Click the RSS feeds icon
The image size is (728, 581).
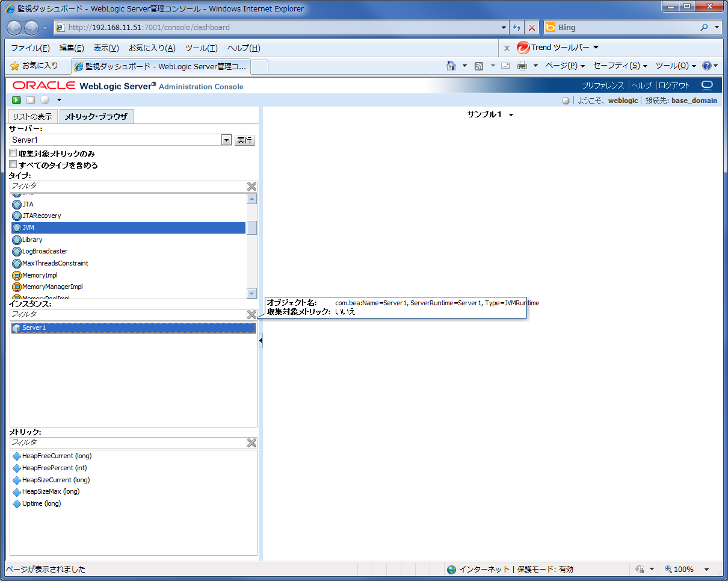(x=479, y=66)
